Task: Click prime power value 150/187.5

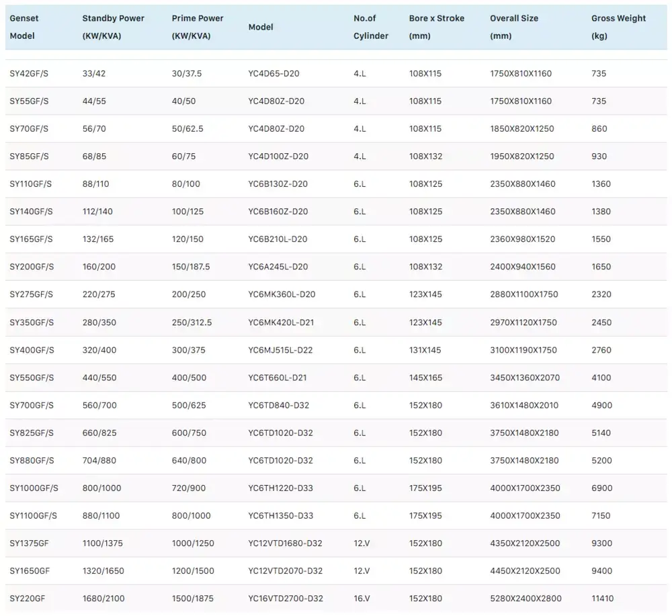Action: coord(191,267)
